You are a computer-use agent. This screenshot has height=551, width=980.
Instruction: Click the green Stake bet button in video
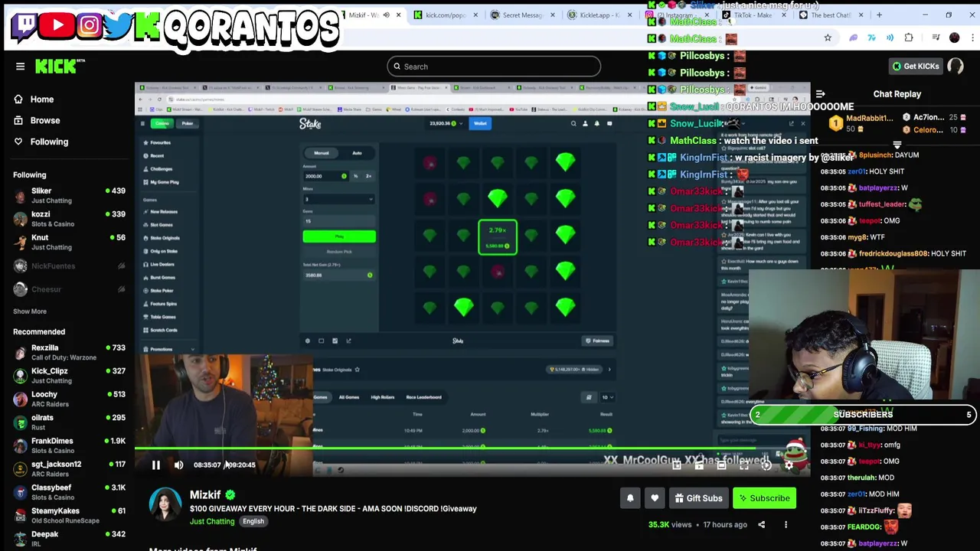pyautogui.click(x=339, y=236)
